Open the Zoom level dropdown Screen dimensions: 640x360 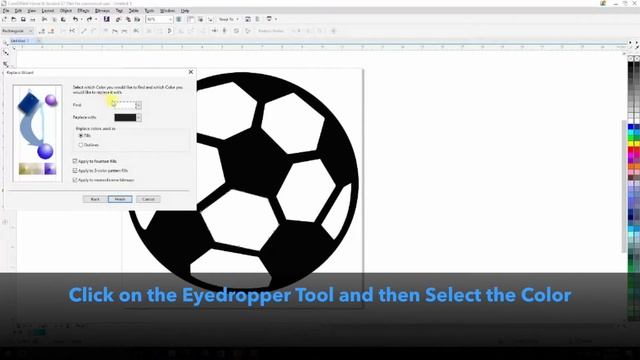click(170, 19)
